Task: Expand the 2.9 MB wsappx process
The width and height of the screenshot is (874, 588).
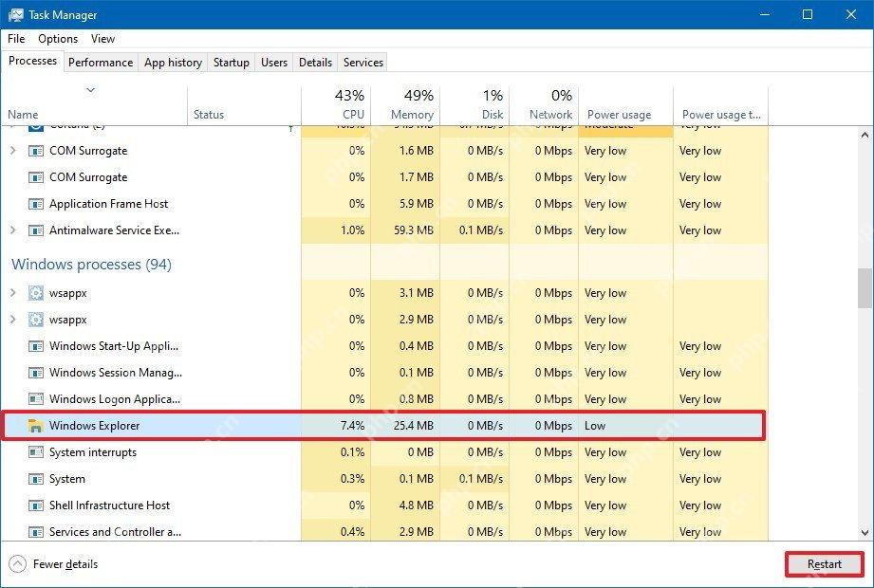Action: pos(13,319)
